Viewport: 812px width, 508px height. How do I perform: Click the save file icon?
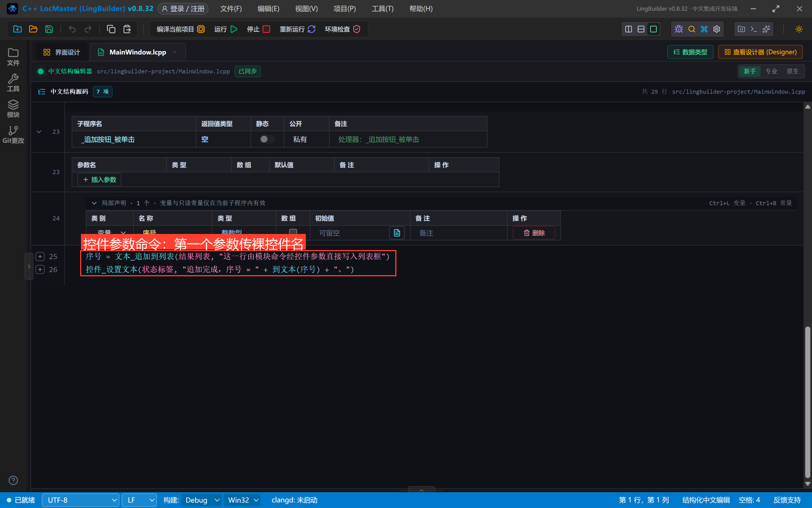click(x=49, y=29)
